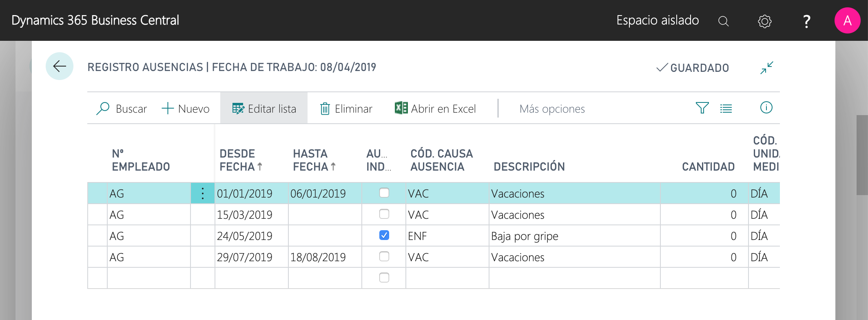Uncheck the checkbox for Baja por gripe
This screenshot has width=868, height=320.
pyautogui.click(x=384, y=236)
